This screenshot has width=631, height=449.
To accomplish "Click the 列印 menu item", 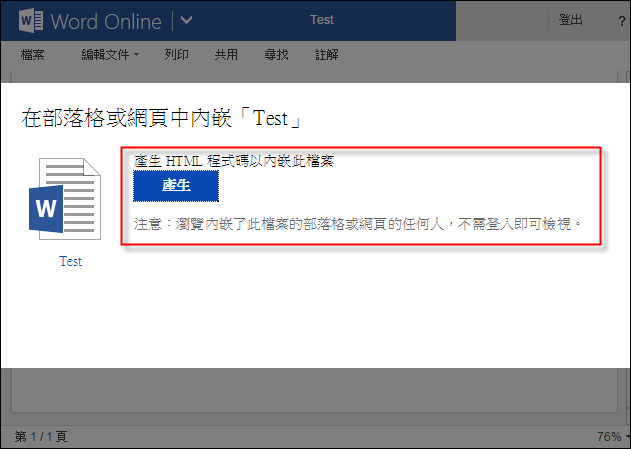I will (176, 55).
